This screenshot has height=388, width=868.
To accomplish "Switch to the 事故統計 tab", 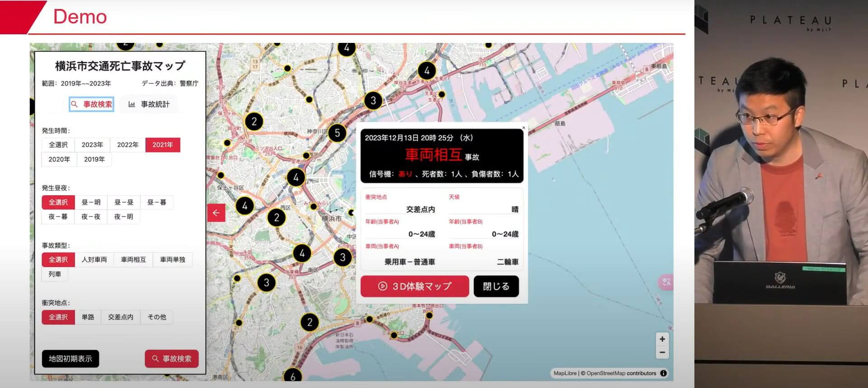I will (149, 104).
